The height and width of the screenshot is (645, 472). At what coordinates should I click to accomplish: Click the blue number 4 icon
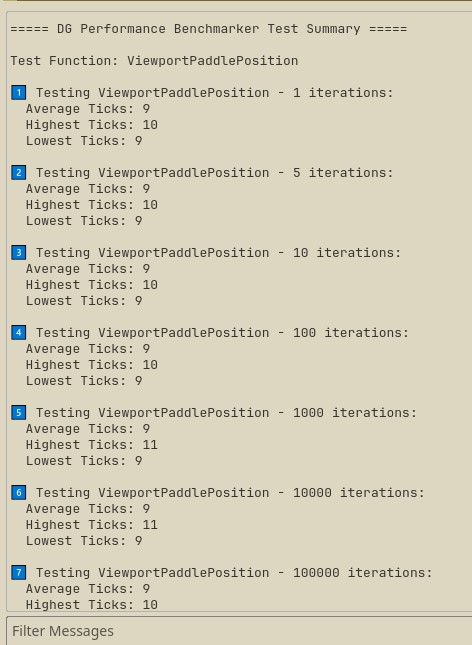click(x=19, y=332)
